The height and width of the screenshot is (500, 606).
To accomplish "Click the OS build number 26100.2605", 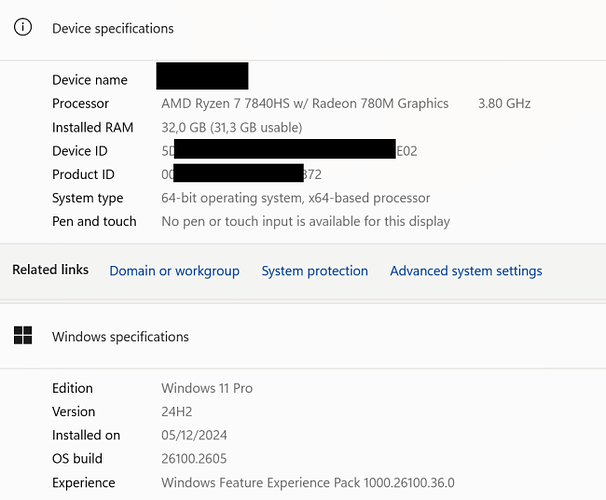I will (194, 459).
